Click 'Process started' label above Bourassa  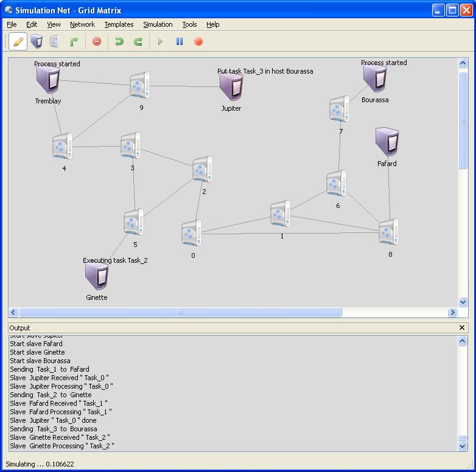[383, 63]
